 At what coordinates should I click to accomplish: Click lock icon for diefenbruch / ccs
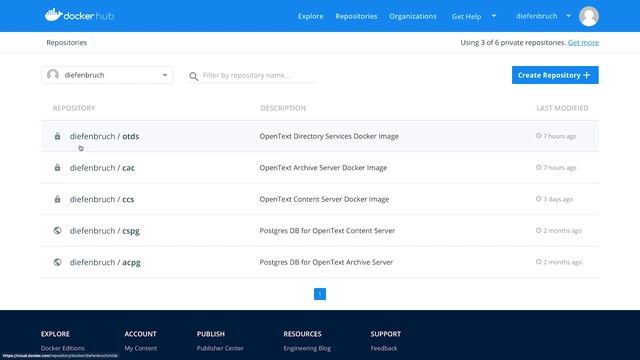(x=58, y=199)
